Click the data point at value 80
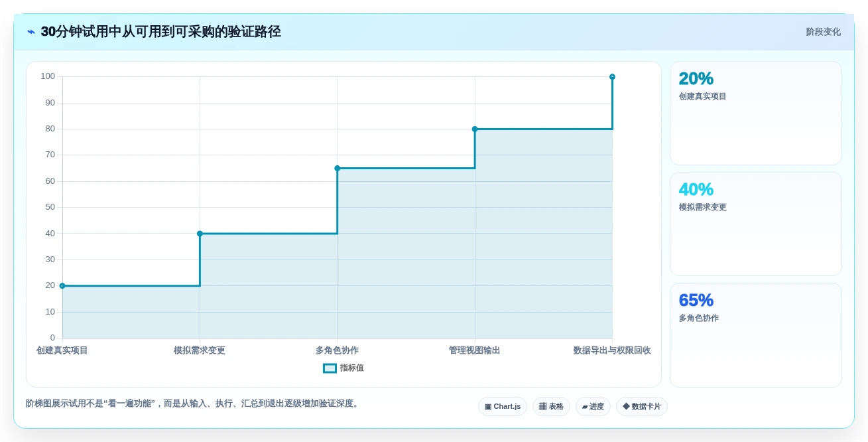This screenshot has height=442, width=868. 475,129
